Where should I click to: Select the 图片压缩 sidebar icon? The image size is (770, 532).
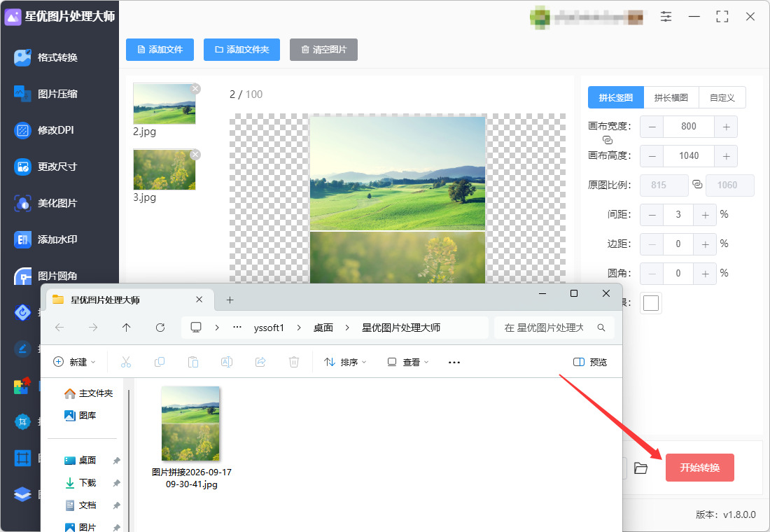22,94
